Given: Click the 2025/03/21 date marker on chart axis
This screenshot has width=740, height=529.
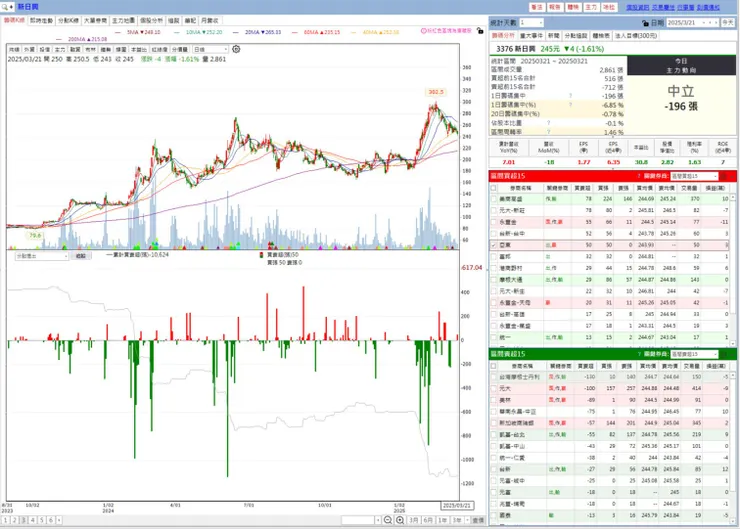Looking at the screenshot, I should coord(457,505).
